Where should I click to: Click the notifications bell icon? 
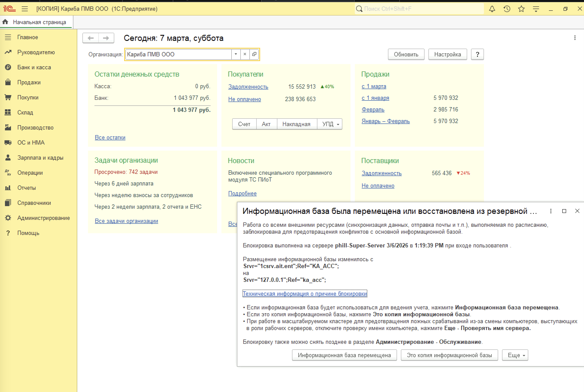click(x=492, y=9)
